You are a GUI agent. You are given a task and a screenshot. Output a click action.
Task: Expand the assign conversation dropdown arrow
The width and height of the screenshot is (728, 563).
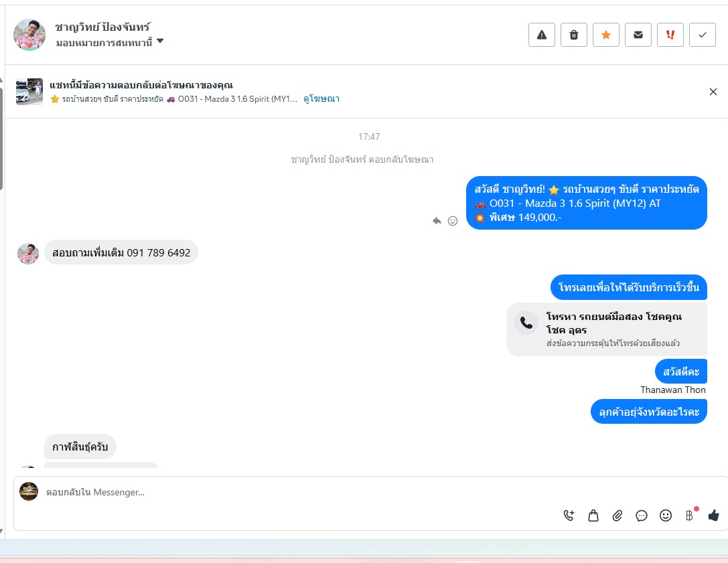click(160, 42)
